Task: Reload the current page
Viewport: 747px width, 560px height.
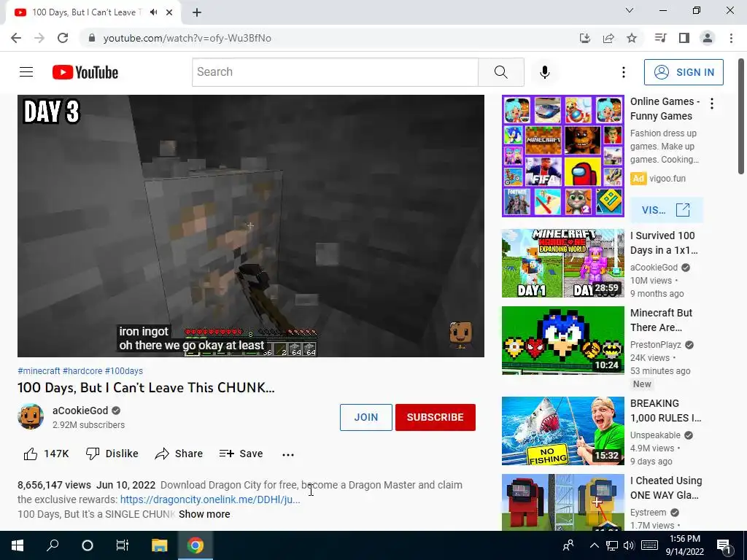Action: (x=63, y=38)
